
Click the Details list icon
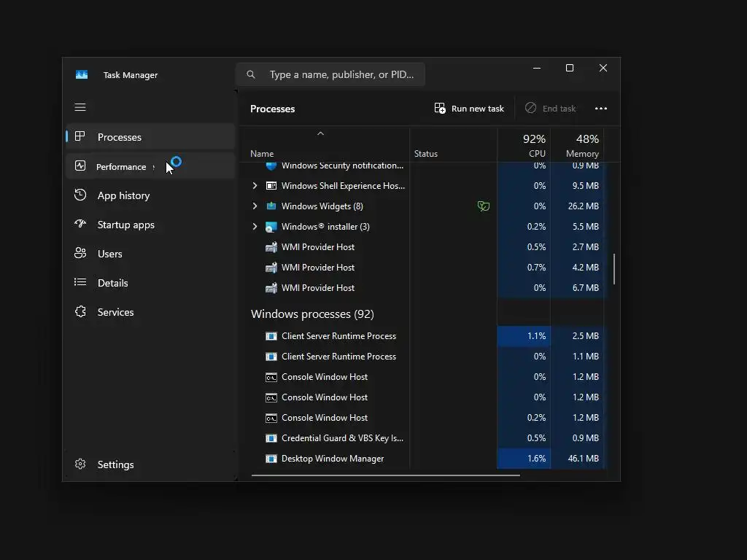(x=80, y=282)
